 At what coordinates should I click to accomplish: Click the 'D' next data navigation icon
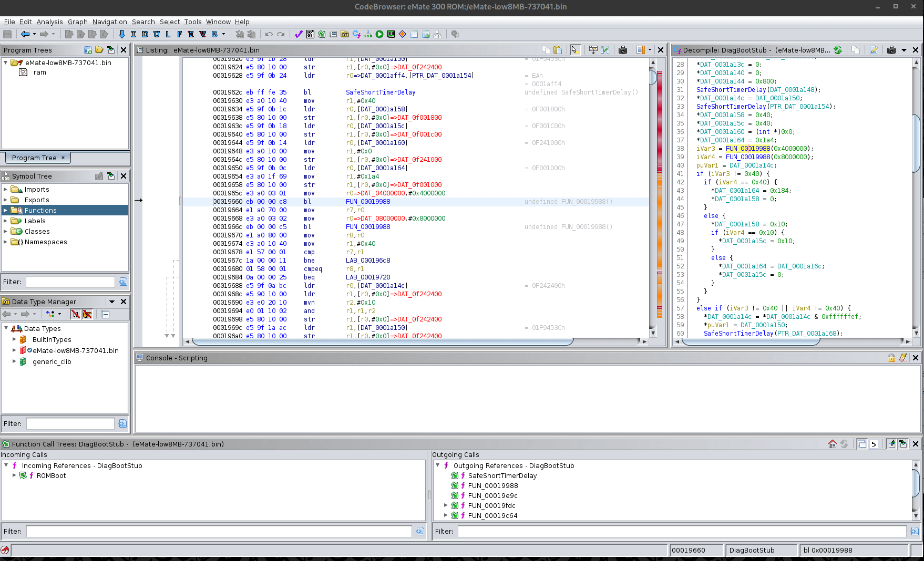coord(145,34)
